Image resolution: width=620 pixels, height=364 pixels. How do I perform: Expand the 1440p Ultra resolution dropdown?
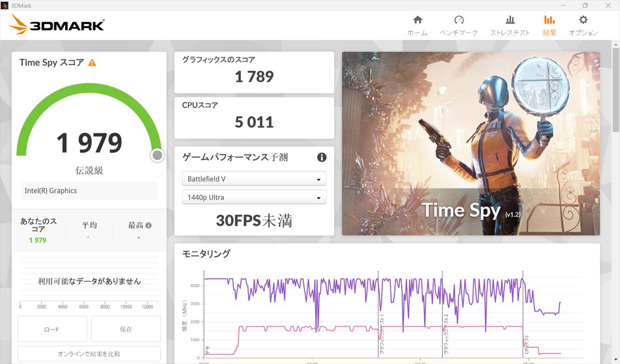254,197
